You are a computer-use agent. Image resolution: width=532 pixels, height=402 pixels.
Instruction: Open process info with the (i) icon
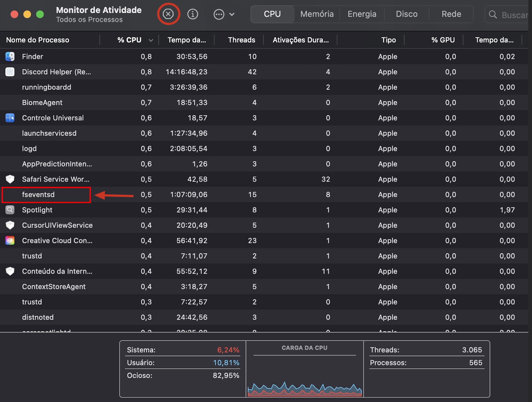click(193, 14)
